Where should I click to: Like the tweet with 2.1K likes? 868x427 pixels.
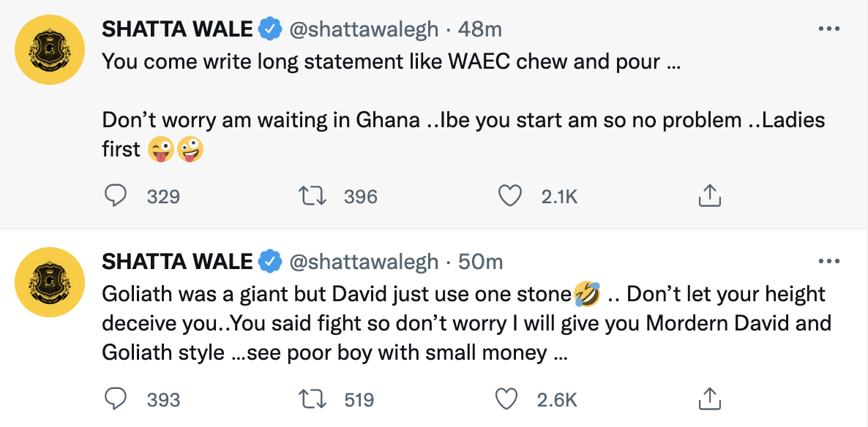(509, 196)
